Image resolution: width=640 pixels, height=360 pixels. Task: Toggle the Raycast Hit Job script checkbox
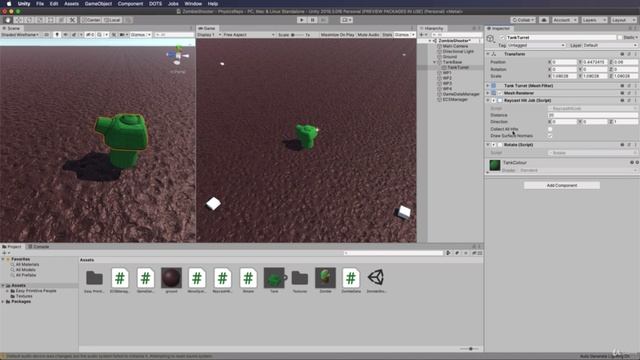click(x=500, y=100)
